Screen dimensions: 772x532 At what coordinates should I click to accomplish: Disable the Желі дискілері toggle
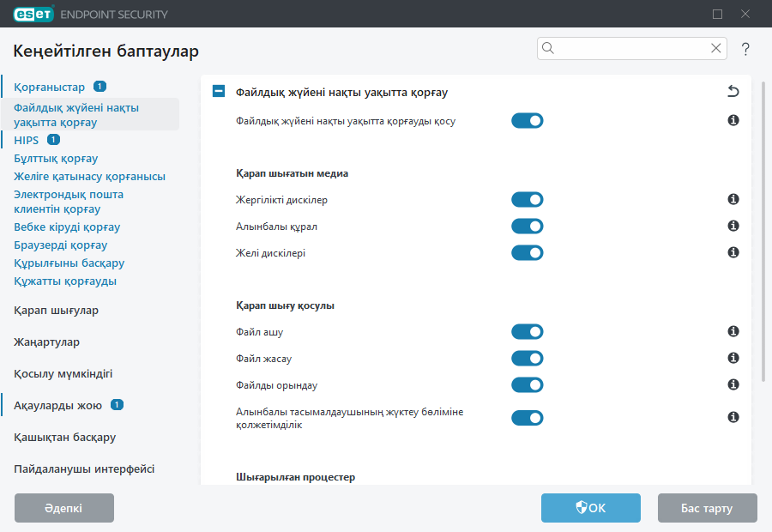tap(527, 252)
